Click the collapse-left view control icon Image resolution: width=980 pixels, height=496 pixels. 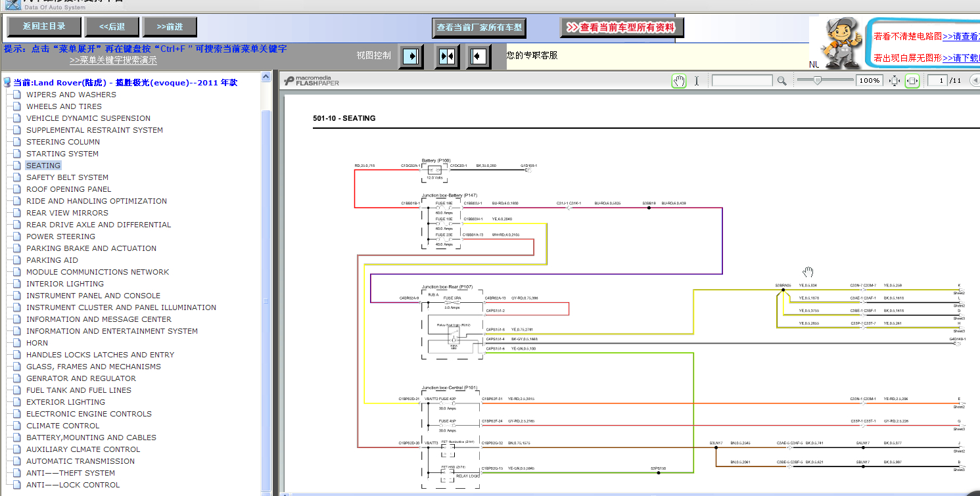click(478, 56)
